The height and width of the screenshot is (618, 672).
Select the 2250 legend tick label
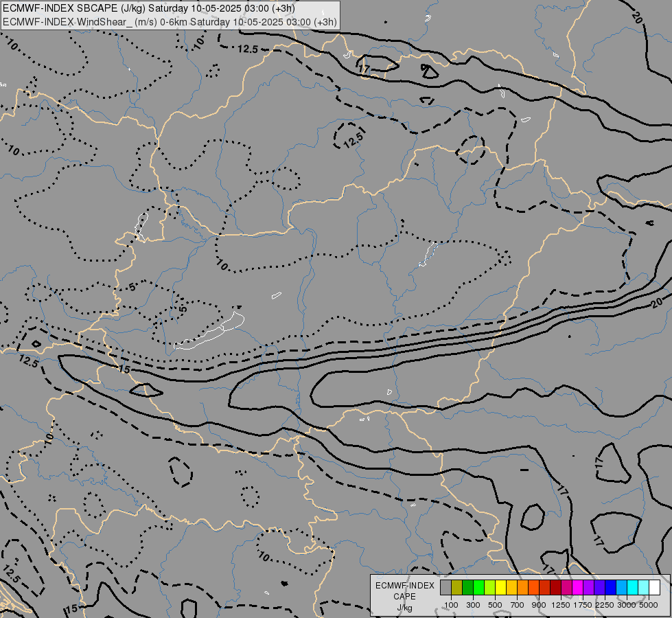coord(605,605)
